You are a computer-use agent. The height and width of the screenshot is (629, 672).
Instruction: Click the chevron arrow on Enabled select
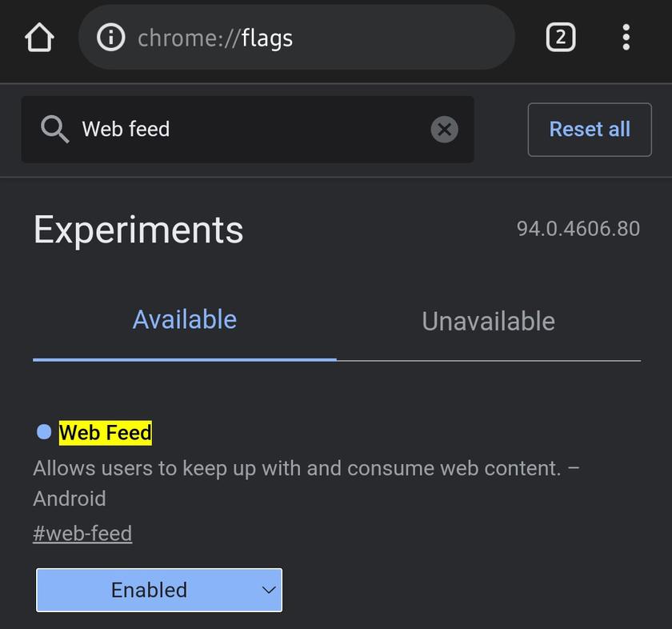tap(269, 591)
